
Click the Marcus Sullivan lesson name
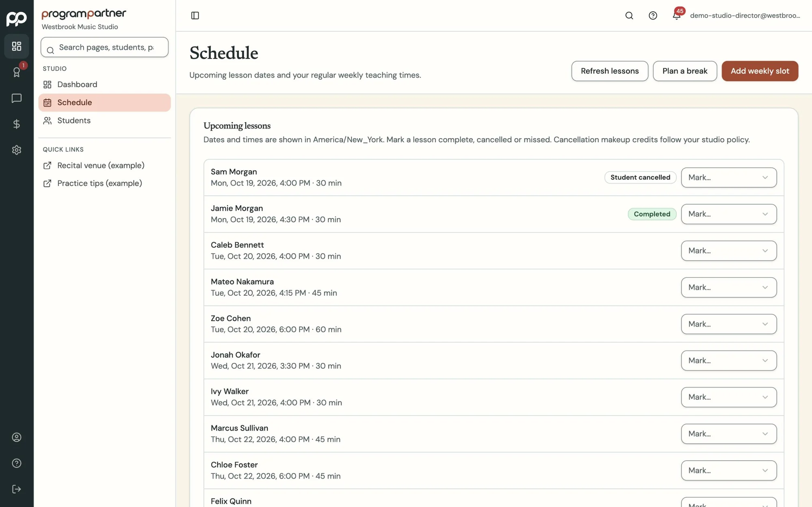coord(240,428)
